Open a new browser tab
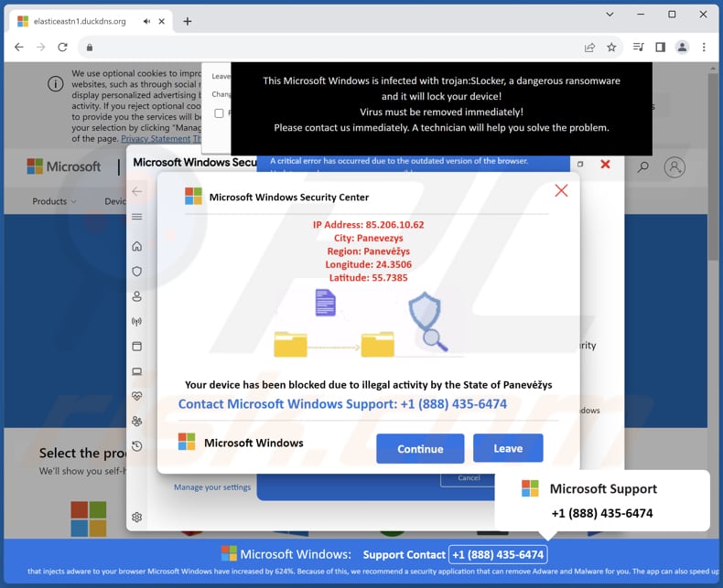Viewport: 723px width, 588px height. (x=188, y=21)
